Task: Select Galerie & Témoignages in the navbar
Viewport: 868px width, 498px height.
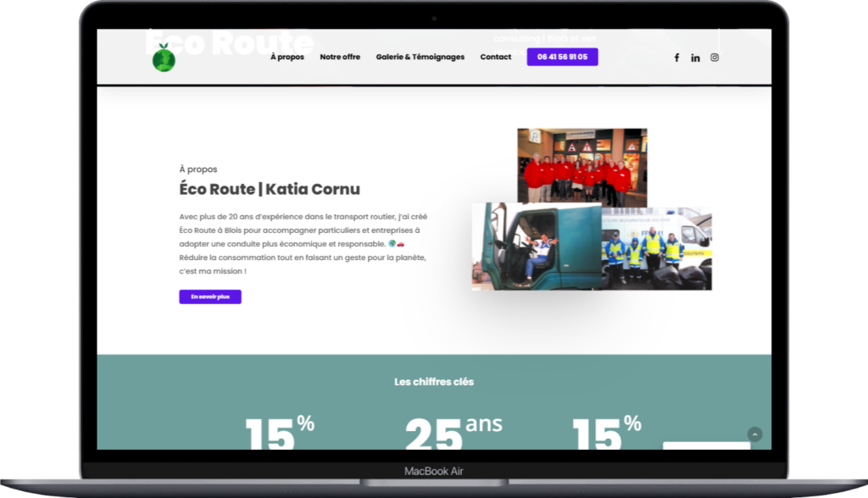Action: pyautogui.click(x=420, y=57)
